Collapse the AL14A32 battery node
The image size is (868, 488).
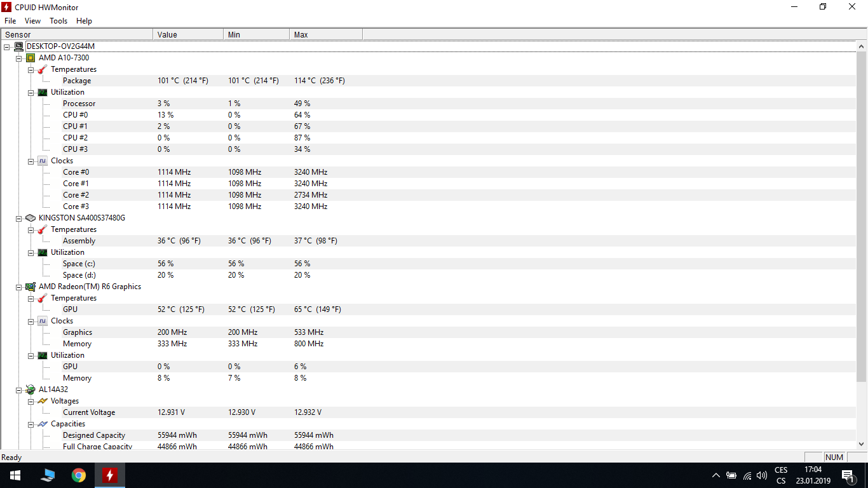[x=19, y=390]
